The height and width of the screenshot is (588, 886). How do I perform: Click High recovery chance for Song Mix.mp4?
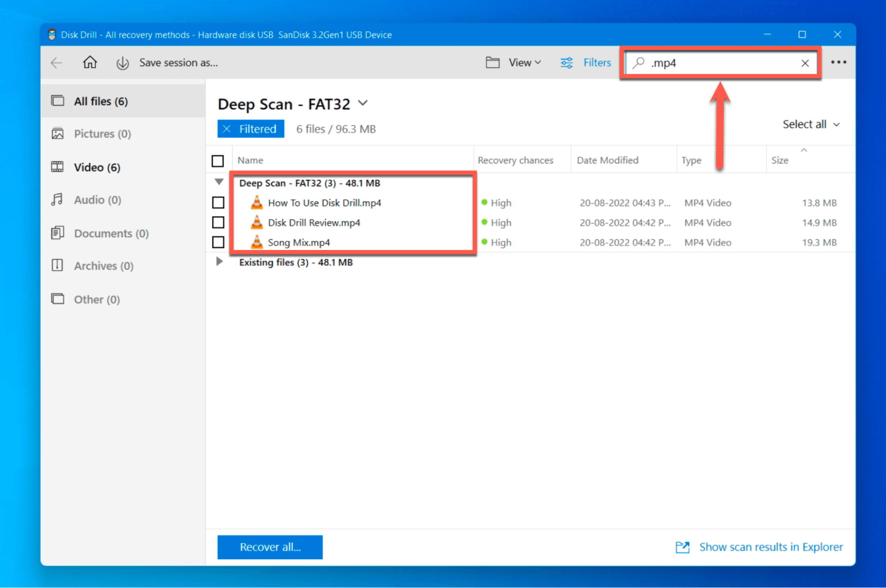coord(496,242)
